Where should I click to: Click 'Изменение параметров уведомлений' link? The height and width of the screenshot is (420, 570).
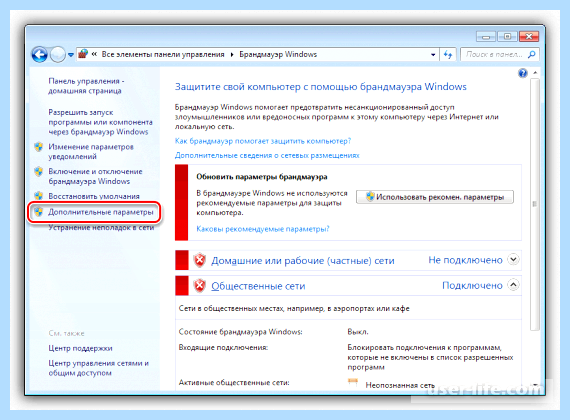[91, 152]
